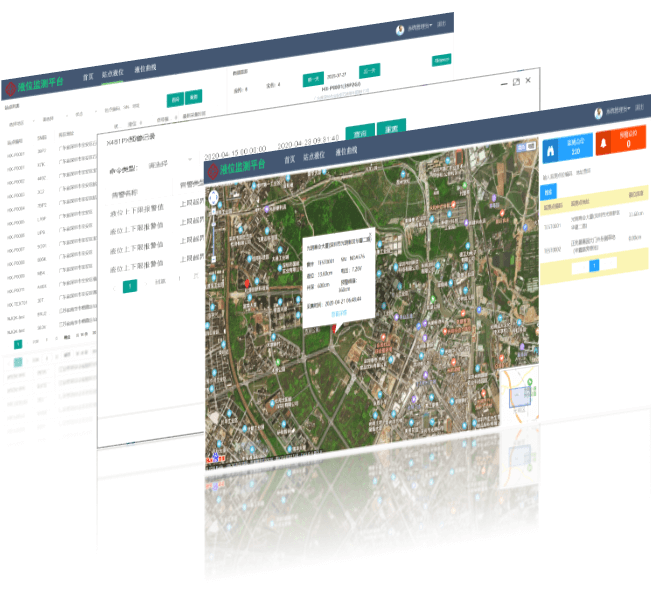
Task: Expand the admin user dropdown in front window
Action: tap(618, 110)
